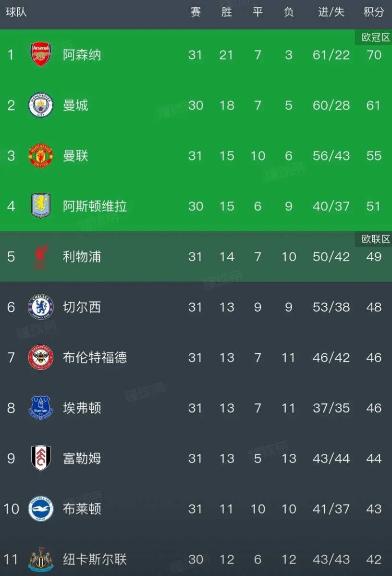Click the 进/失 column header
Image resolution: width=392 pixels, height=576 pixels.
(331, 12)
